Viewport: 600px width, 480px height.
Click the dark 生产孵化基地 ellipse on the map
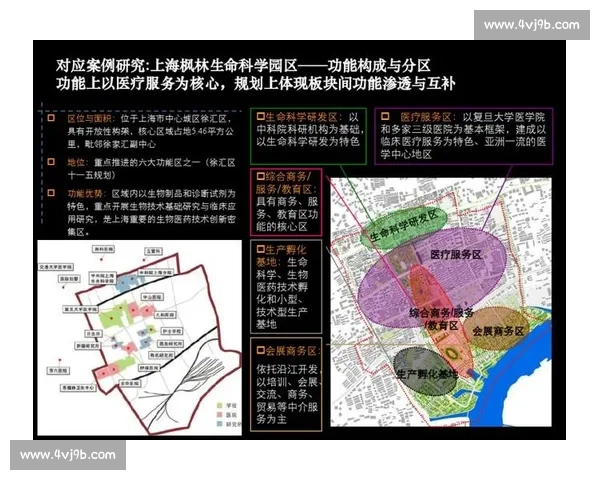pyautogui.click(x=426, y=372)
